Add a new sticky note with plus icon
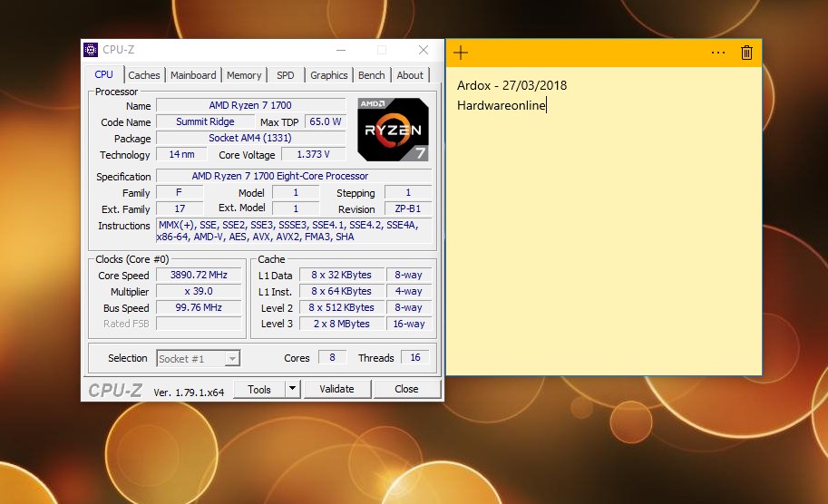Viewport: 828px width, 504px height. [x=461, y=53]
